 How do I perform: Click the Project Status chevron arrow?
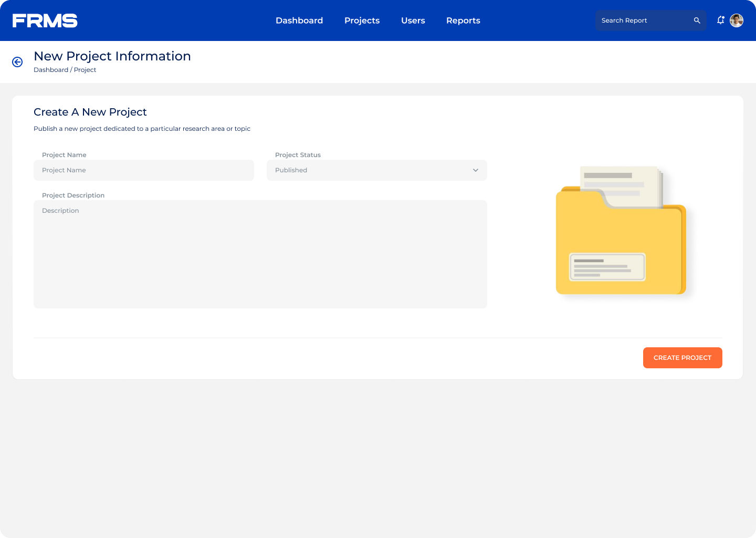[476, 170]
